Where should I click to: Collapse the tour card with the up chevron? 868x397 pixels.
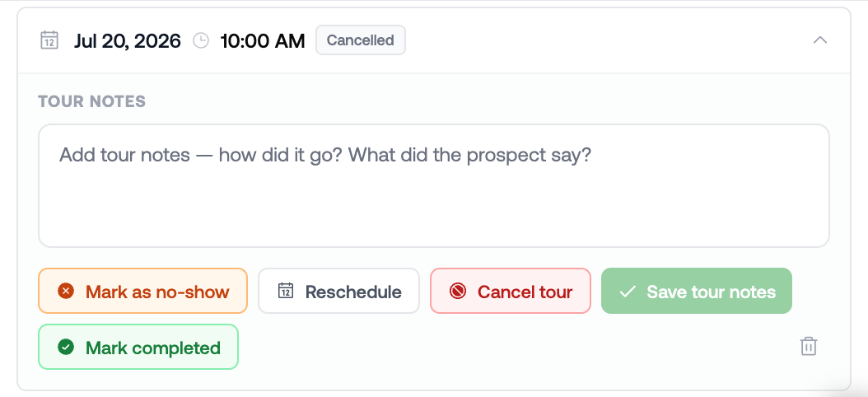(x=820, y=40)
